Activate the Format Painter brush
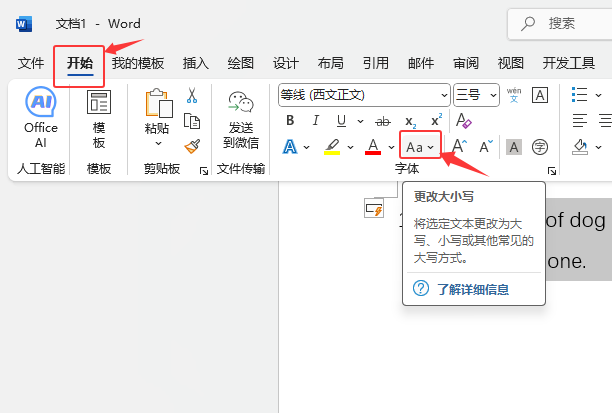The width and height of the screenshot is (612, 413). (192, 146)
